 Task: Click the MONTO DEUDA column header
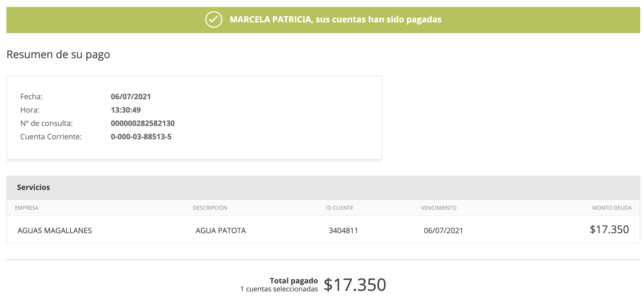(612, 208)
